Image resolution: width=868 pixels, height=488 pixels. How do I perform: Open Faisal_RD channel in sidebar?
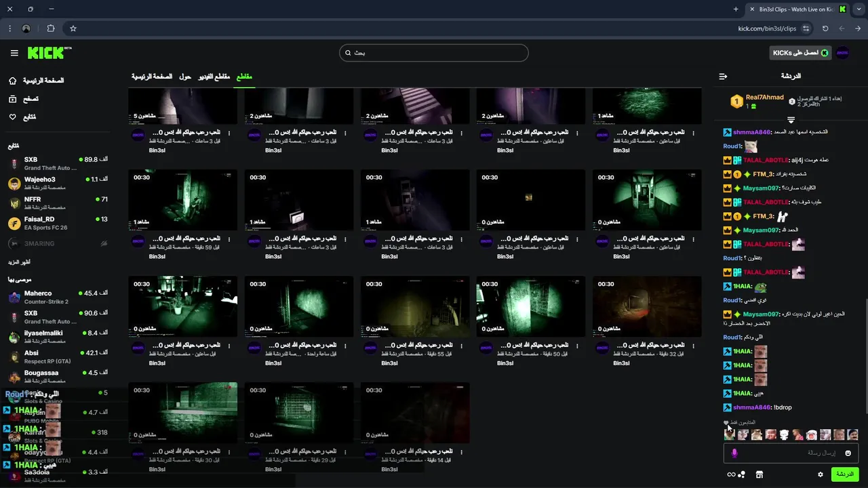coord(58,223)
